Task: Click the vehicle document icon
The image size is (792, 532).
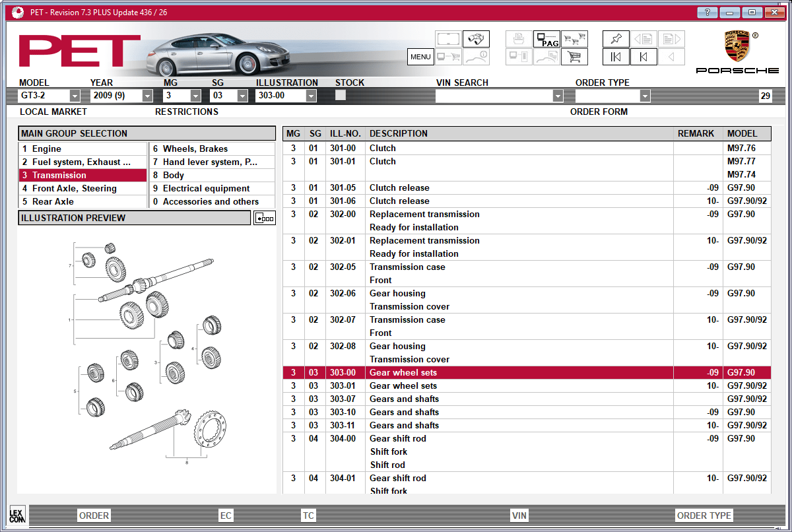Action: point(546,57)
